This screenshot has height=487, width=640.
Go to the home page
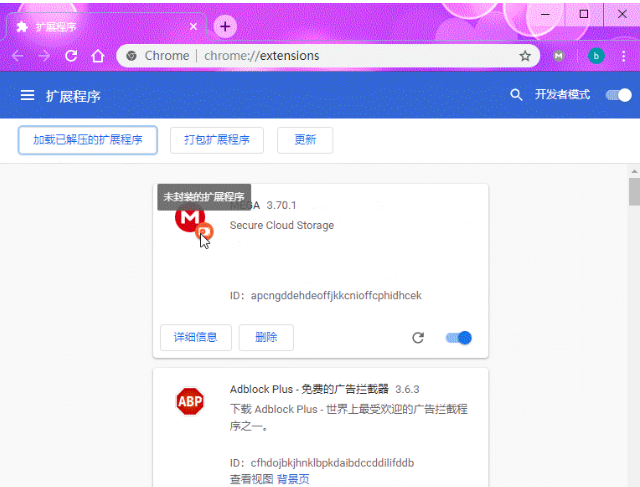coord(98,56)
